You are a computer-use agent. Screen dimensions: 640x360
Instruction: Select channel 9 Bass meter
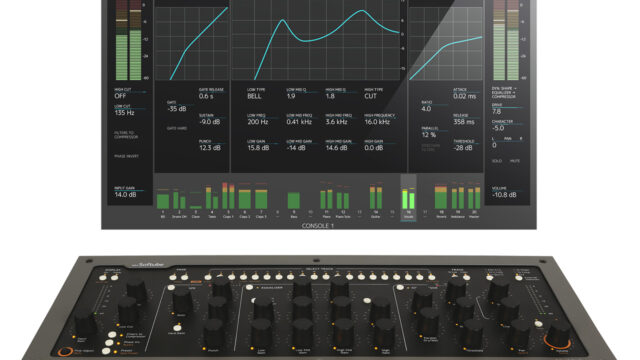click(x=293, y=201)
